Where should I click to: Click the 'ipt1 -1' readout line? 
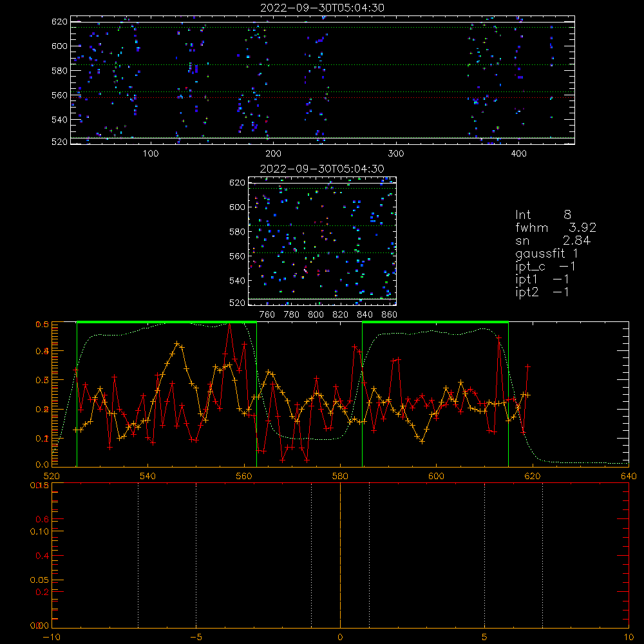[x=542, y=279]
